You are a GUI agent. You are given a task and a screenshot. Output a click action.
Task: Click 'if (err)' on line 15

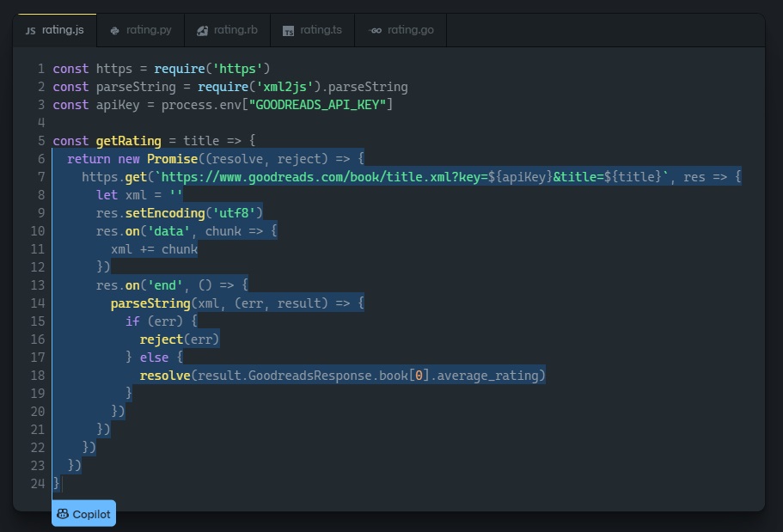(x=154, y=321)
